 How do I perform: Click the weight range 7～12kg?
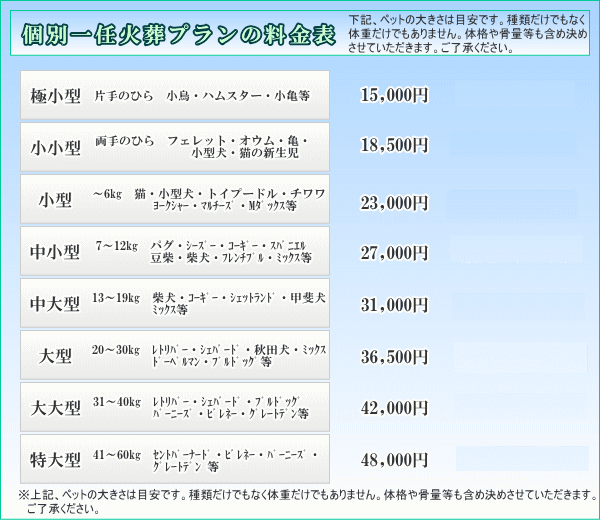pos(117,246)
